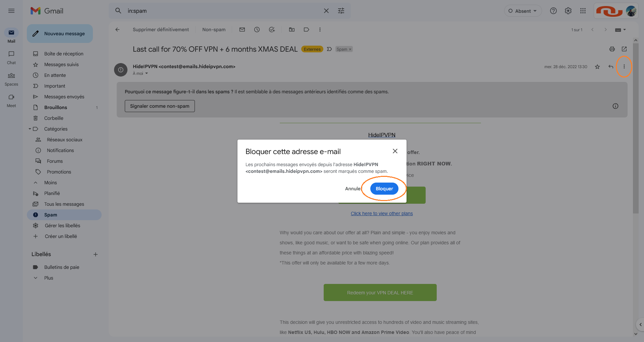
Task: Add to Tasks icon
Action: tap(272, 30)
